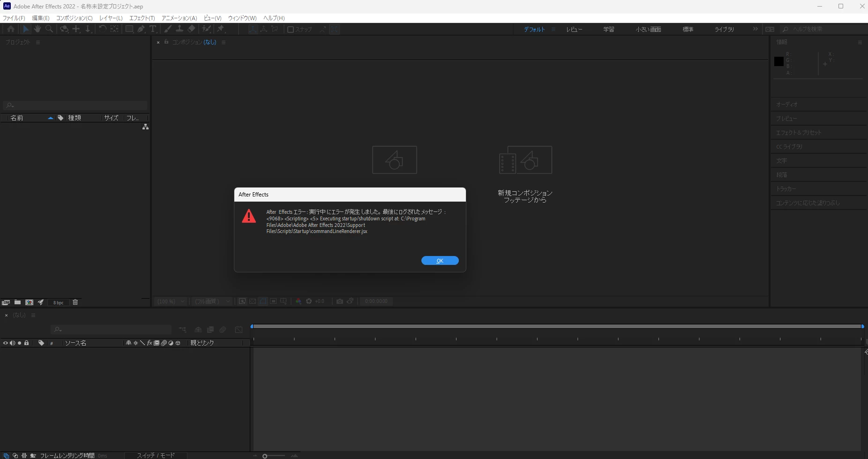
Task: Open the 編集(E) menu
Action: (x=41, y=18)
